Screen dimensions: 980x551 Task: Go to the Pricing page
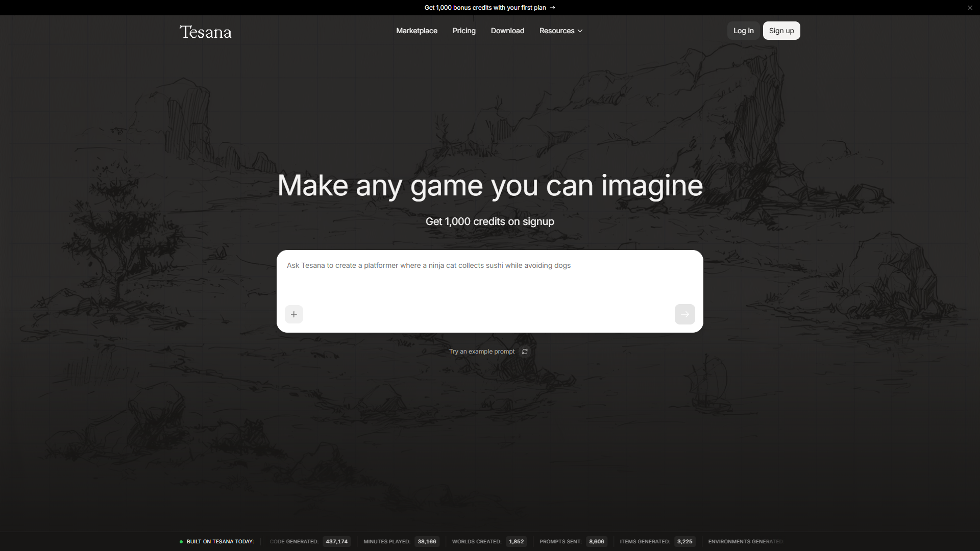coord(464,31)
